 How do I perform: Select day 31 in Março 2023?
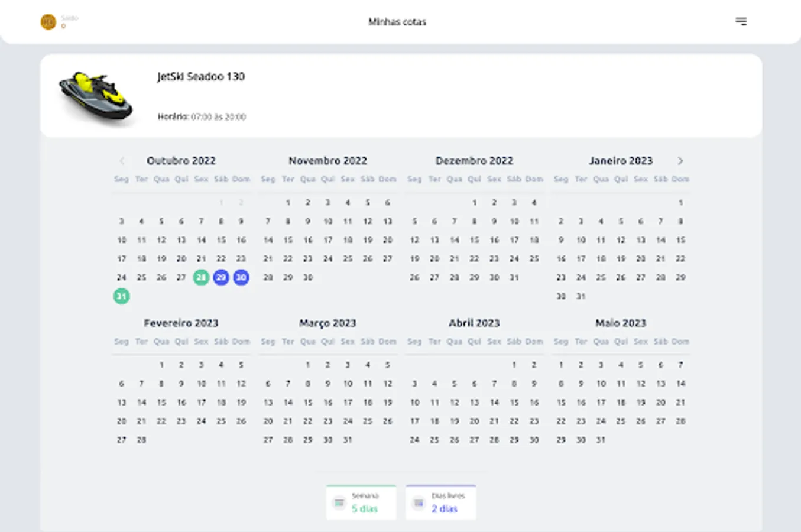coord(348,440)
